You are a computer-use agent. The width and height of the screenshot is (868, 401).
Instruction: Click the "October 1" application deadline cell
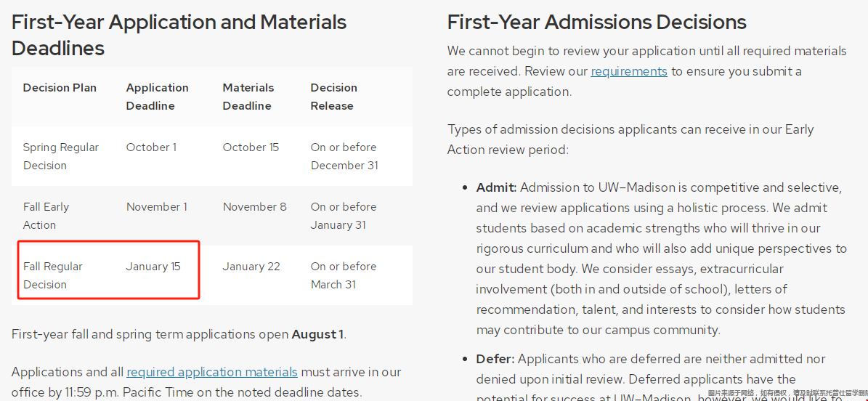pyautogui.click(x=151, y=147)
